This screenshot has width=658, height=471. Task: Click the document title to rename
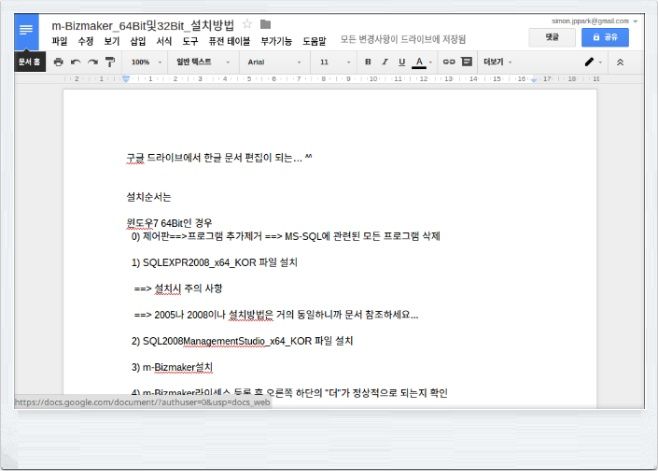(x=143, y=25)
